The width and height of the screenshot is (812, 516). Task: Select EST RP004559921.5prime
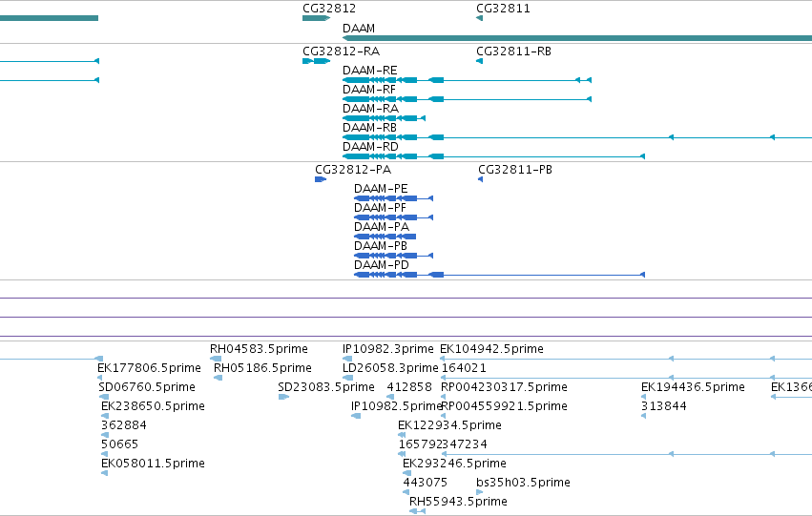(504, 407)
